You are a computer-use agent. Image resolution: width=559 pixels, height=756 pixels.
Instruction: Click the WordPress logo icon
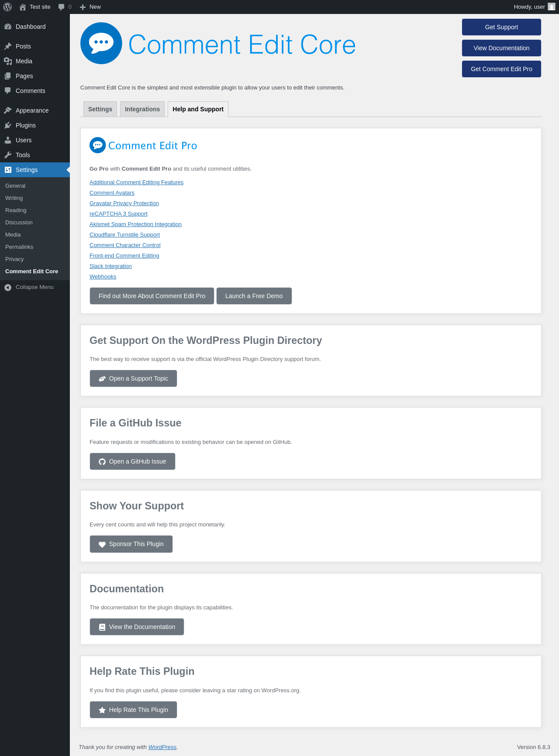[7, 7]
